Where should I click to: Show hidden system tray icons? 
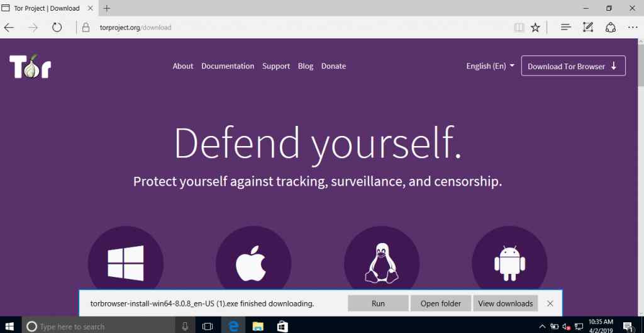tap(542, 327)
